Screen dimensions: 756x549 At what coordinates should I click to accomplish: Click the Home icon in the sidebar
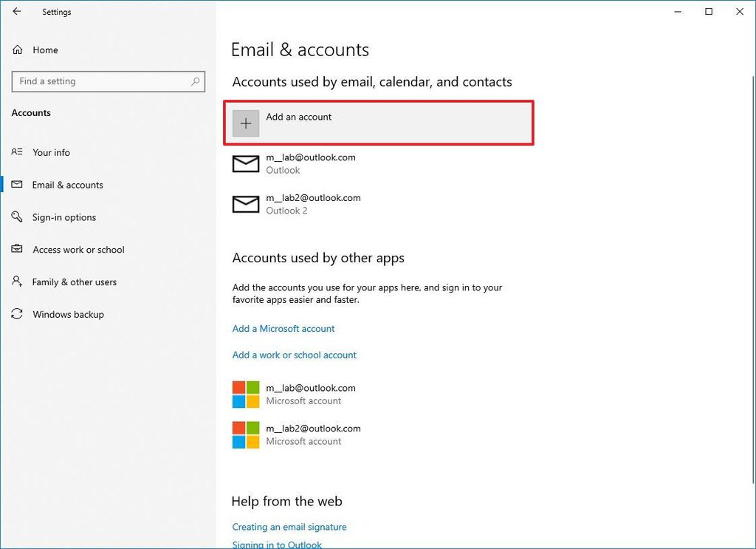point(17,50)
